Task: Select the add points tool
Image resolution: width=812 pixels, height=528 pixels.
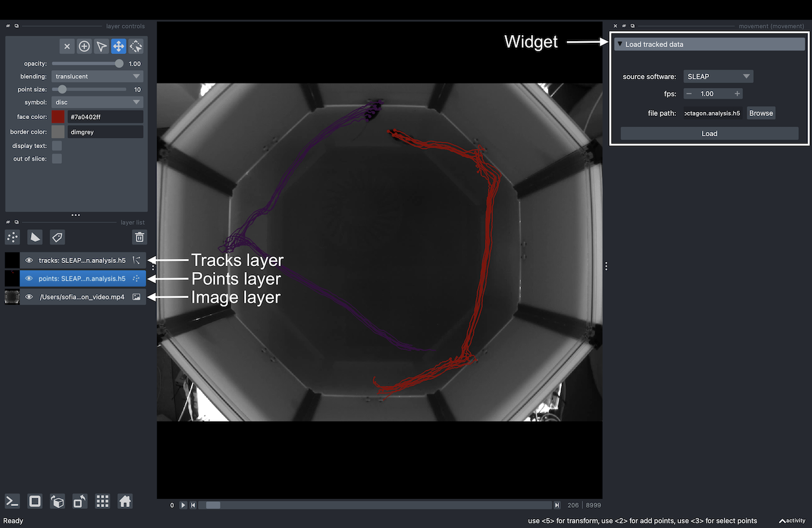Action: 84,46
